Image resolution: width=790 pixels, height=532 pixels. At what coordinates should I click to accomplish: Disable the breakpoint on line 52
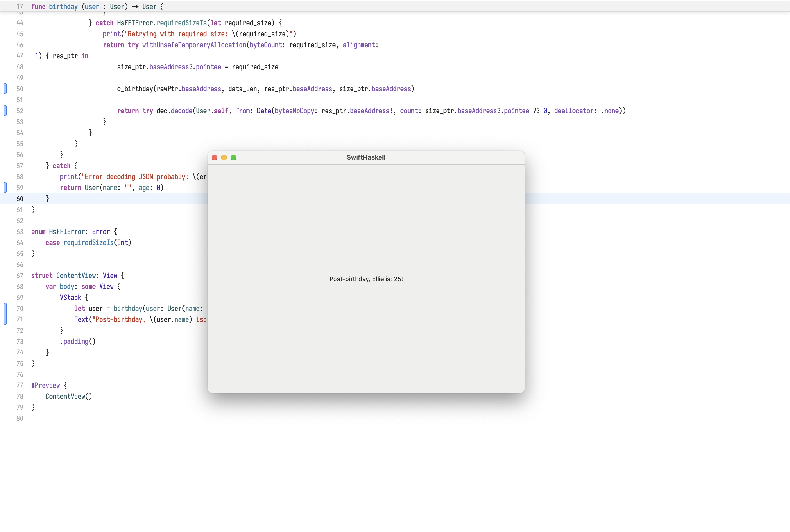(x=5, y=111)
